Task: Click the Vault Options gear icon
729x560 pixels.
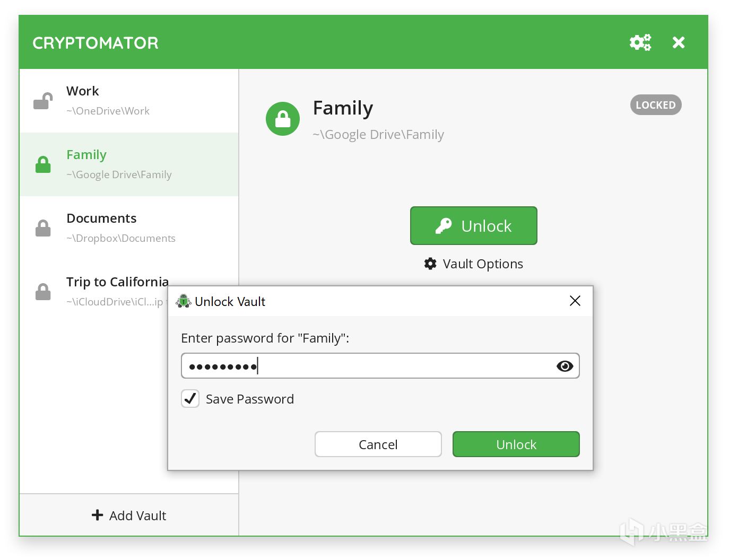Action: coord(430,264)
